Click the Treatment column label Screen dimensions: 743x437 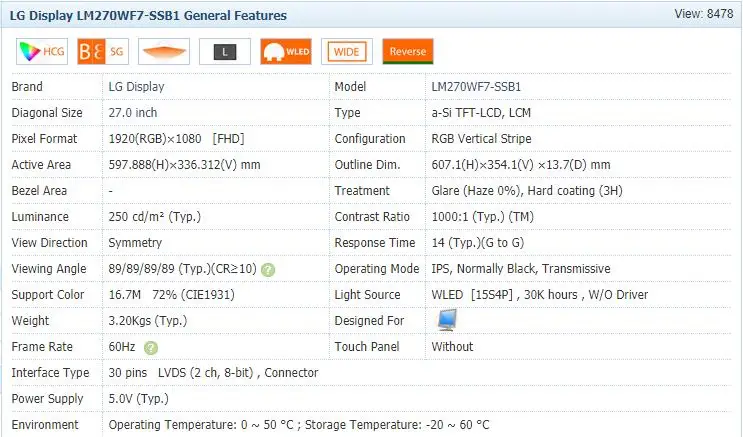362,191
